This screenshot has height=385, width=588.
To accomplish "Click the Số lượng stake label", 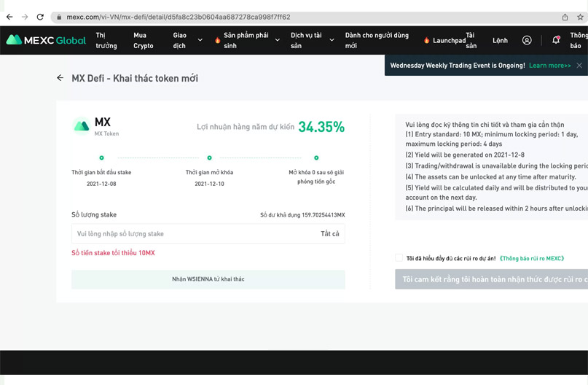I will point(94,214).
